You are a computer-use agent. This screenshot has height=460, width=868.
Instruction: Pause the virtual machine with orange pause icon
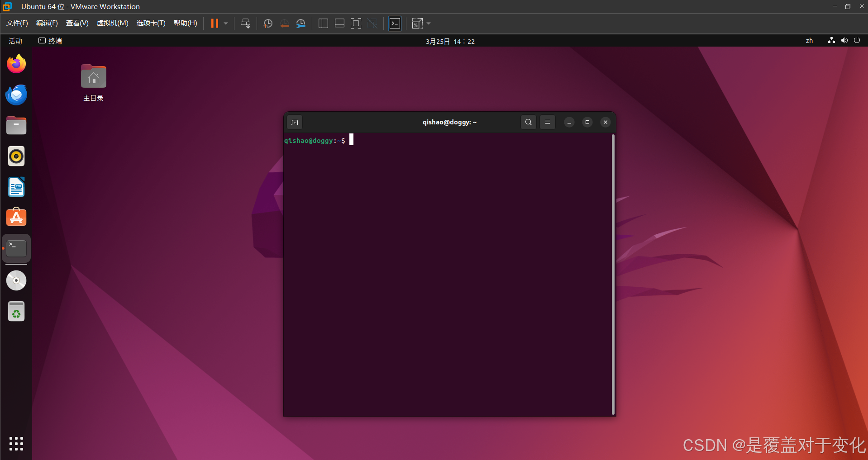coord(215,24)
